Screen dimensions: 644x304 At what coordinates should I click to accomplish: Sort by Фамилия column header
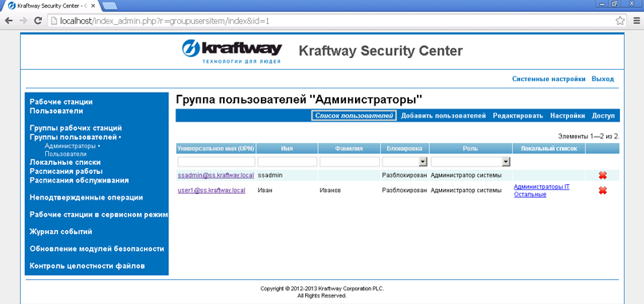click(x=349, y=149)
